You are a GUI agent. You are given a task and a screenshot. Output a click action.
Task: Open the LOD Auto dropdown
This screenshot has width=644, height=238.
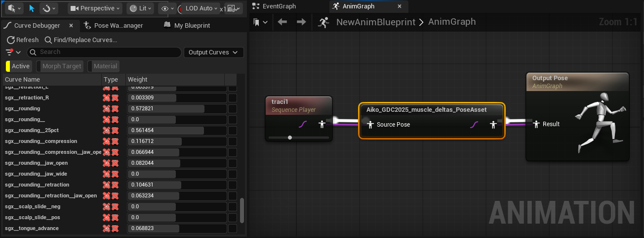click(x=200, y=8)
